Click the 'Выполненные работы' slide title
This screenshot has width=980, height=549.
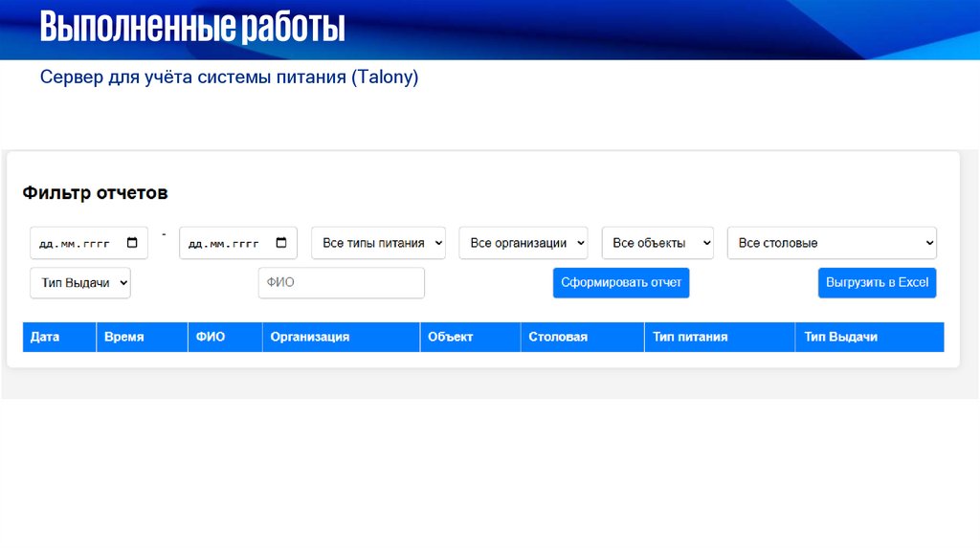click(192, 27)
